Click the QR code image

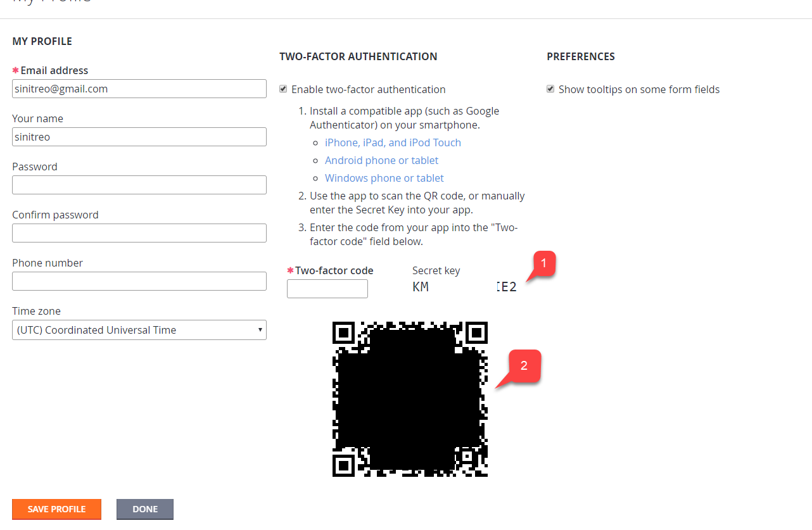[410, 400]
